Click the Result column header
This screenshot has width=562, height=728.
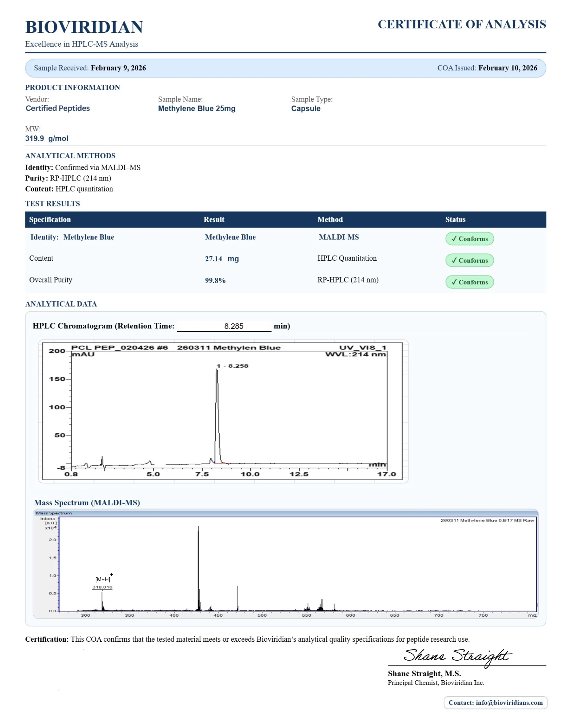[214, 219]
